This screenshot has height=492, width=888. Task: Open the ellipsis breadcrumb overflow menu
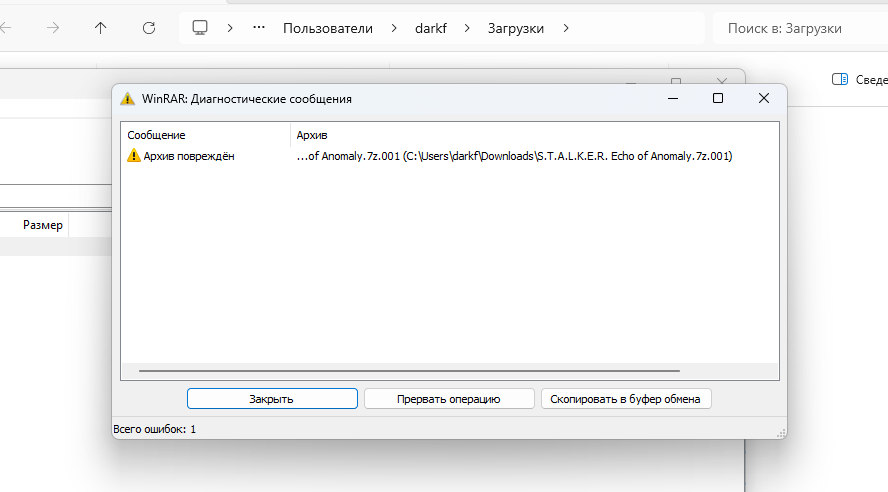(259, 28)
